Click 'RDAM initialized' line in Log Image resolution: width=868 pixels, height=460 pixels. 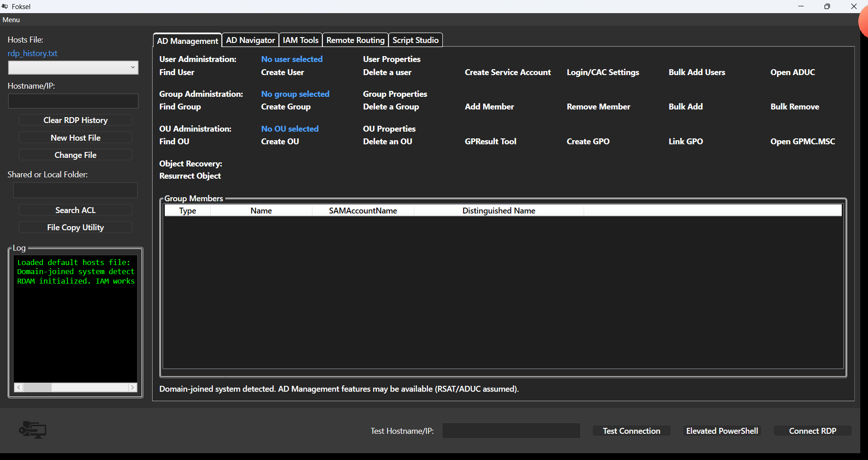tap(76, 281)
